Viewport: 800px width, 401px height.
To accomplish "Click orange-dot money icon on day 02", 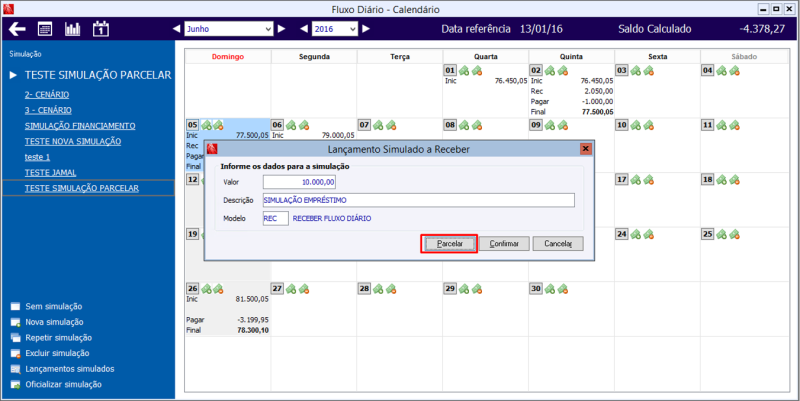I will coord(563,70).
